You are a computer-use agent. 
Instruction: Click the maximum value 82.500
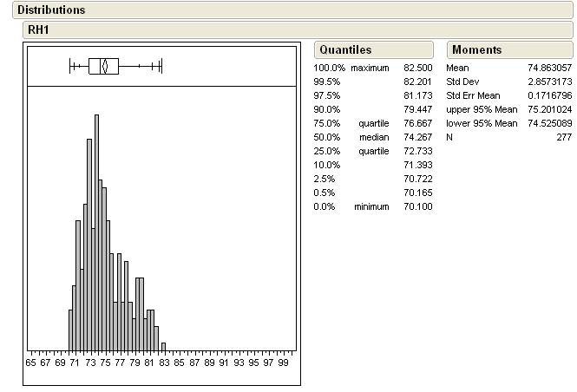point(417,68)
